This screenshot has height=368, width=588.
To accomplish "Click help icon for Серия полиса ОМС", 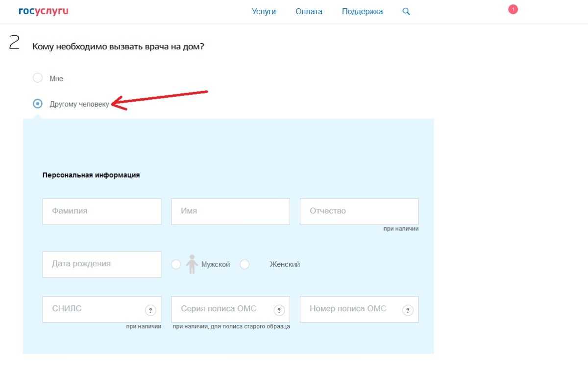I will (x=279, y=310).
